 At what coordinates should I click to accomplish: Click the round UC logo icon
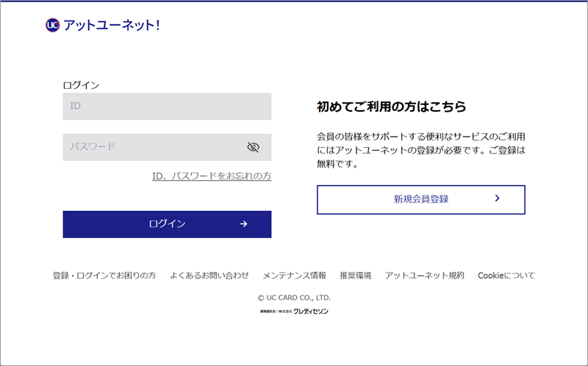52,25
